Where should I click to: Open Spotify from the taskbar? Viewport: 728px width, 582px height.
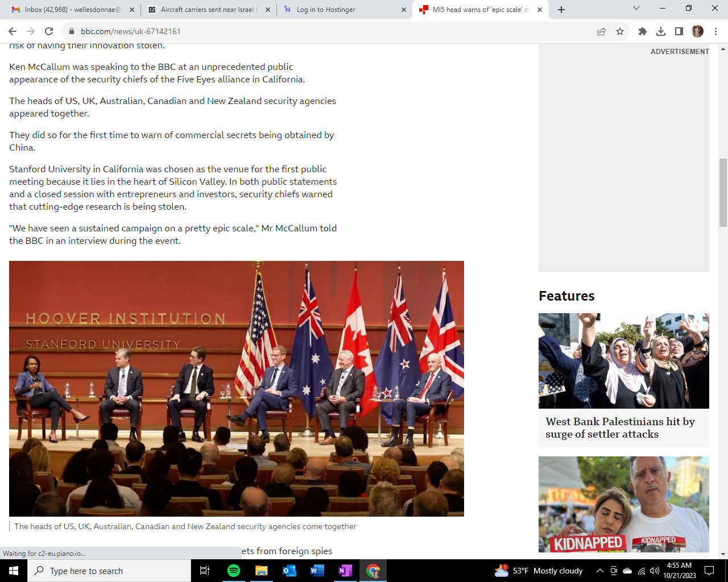tap(234, 571)
